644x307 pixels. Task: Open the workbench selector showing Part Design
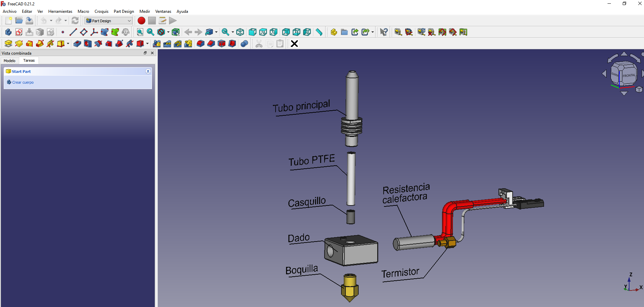click(107, 21)
